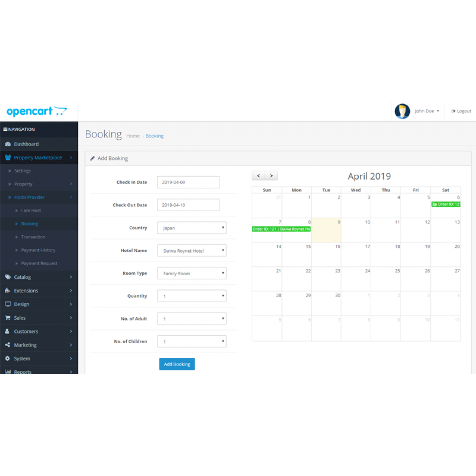Click John Doe's avatar picture

click(402, 111)
